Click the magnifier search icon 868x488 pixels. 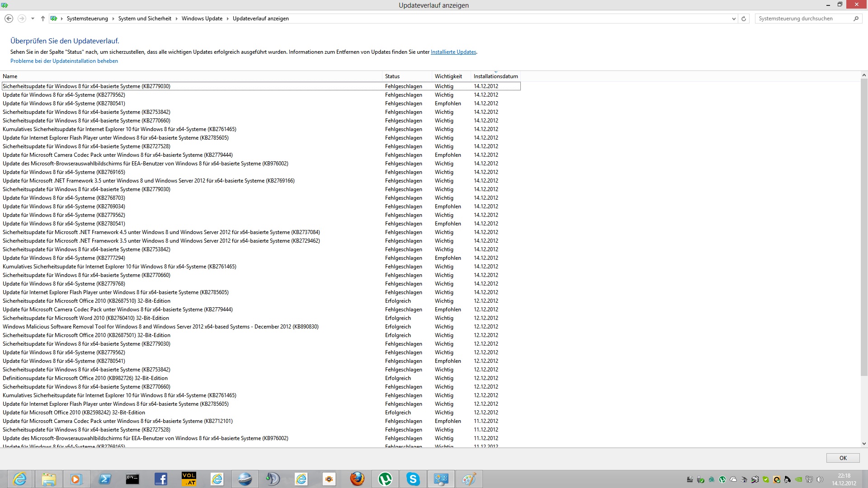[x=856, y=19]
